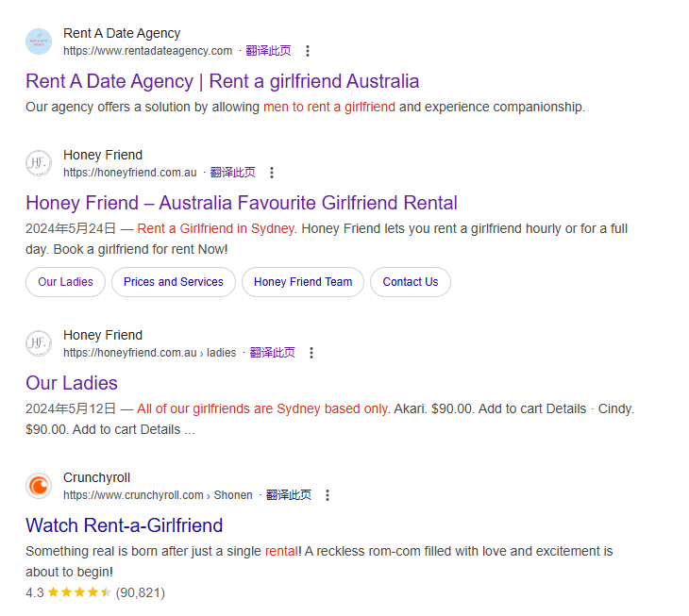Open the Our Ladies result heading

pos(72,383)
